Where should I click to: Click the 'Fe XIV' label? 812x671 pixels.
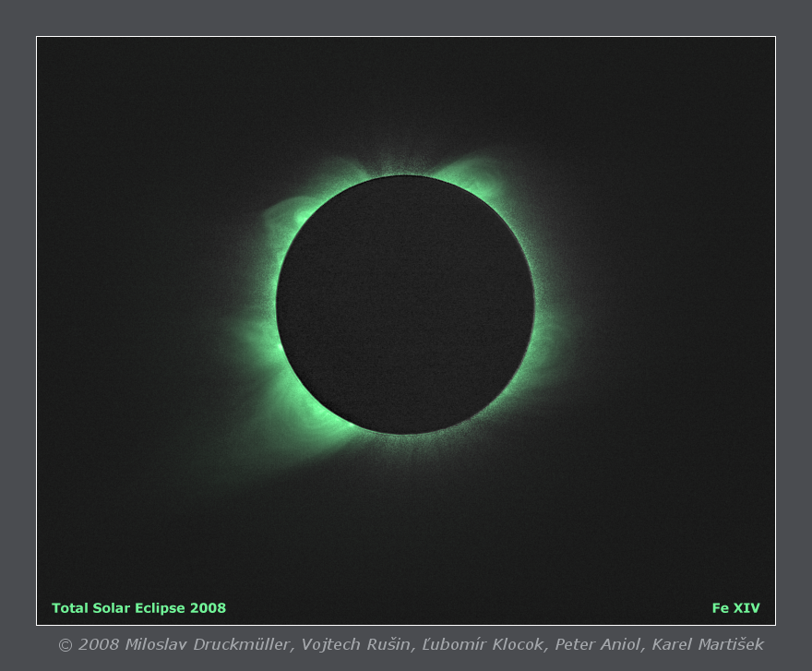(735, 608)
